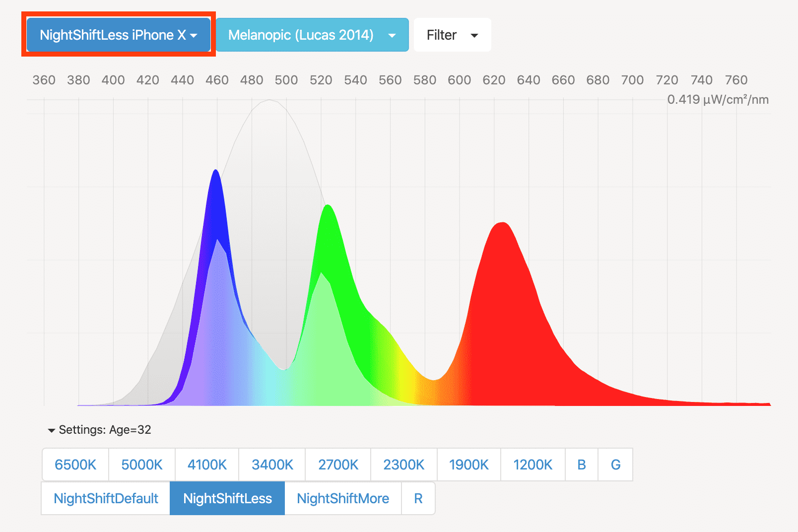Click the 700 wavelength axis label
Image resolution: width=798 pixels, height=532 pixels.
tap(632, 80)
